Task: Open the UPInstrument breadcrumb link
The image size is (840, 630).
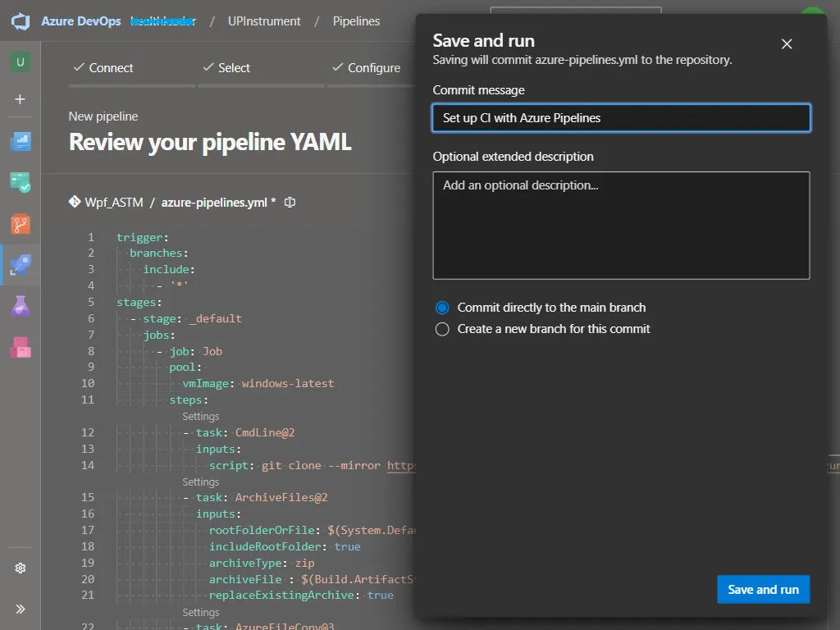Action: (x=264, y=21)
